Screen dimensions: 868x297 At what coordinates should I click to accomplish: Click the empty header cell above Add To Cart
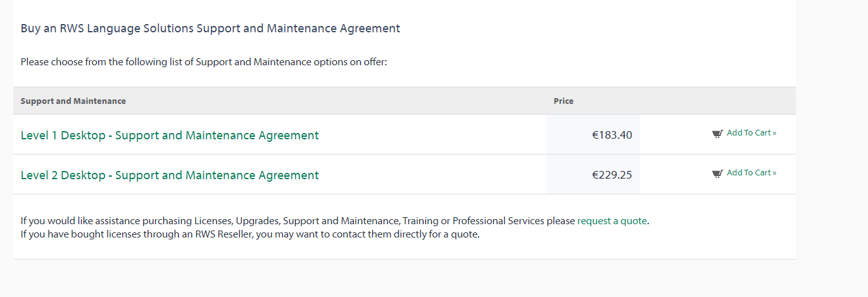coord(718,101)
